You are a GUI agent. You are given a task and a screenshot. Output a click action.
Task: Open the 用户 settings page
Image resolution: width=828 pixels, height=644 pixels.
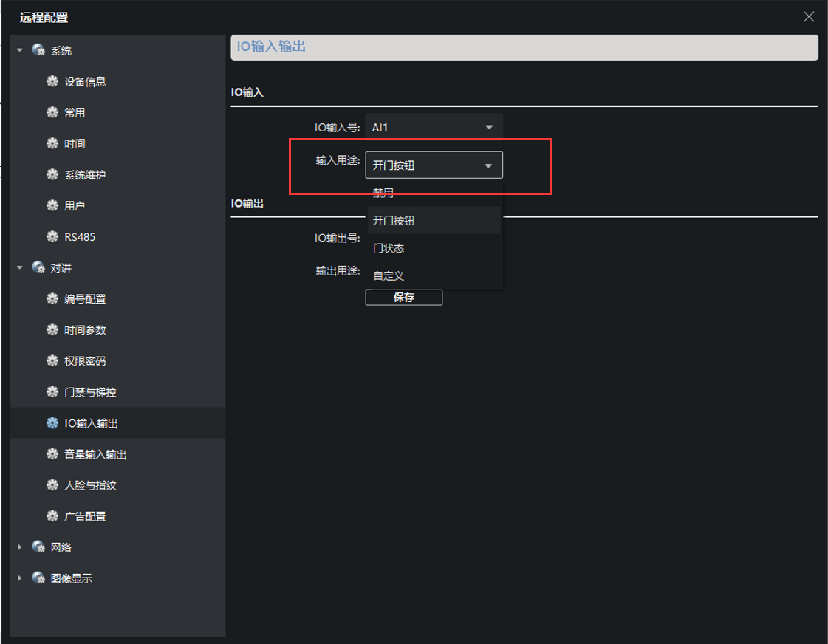pos(75,206)
